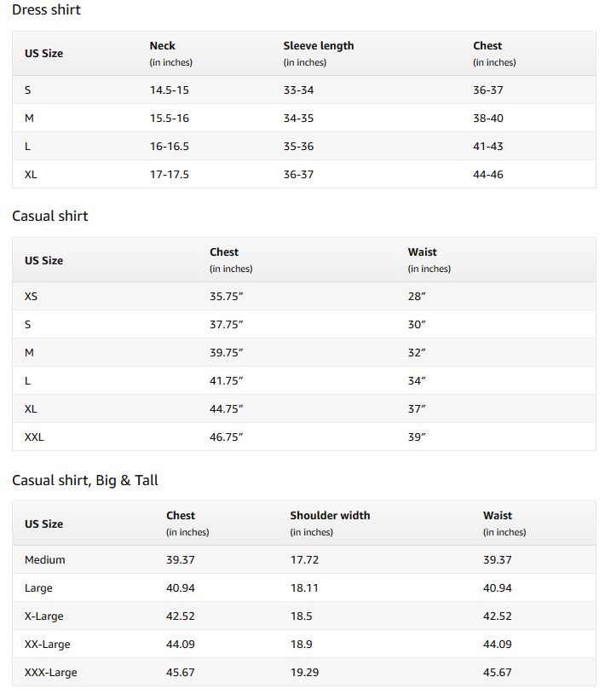Click the 17-17.5 neck value for XL
The image size is (605, 700).
coord(170,174)
